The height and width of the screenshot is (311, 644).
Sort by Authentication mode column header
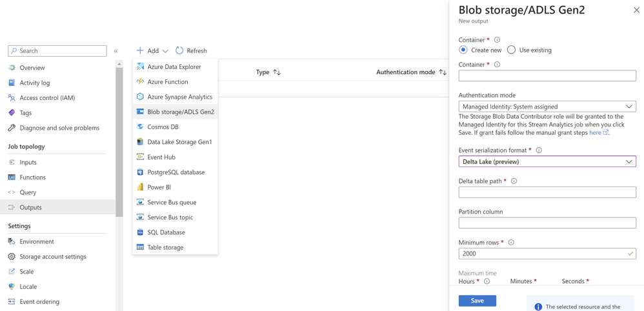point(411,72)
